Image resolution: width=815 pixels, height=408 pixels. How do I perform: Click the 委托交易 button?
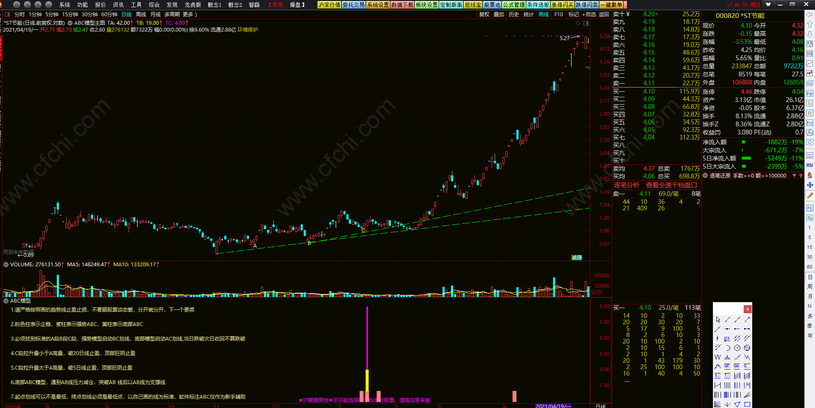352,5
